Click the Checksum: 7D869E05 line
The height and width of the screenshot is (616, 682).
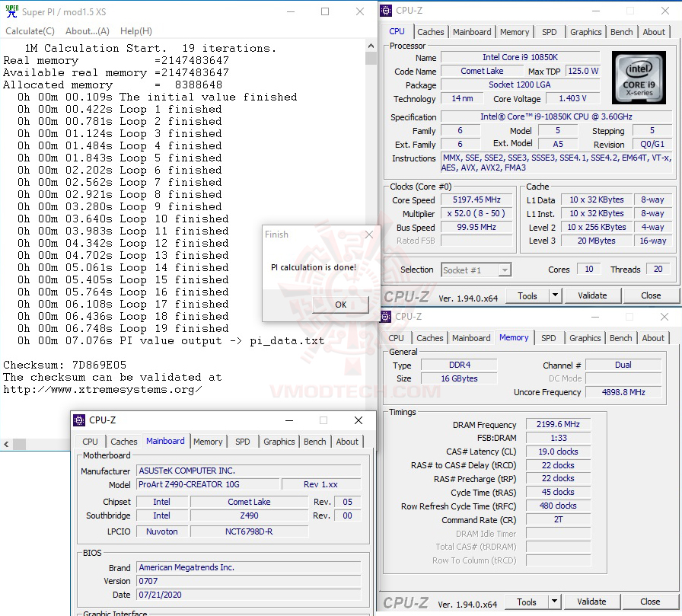pyautogui.click(x=65, y=365)
